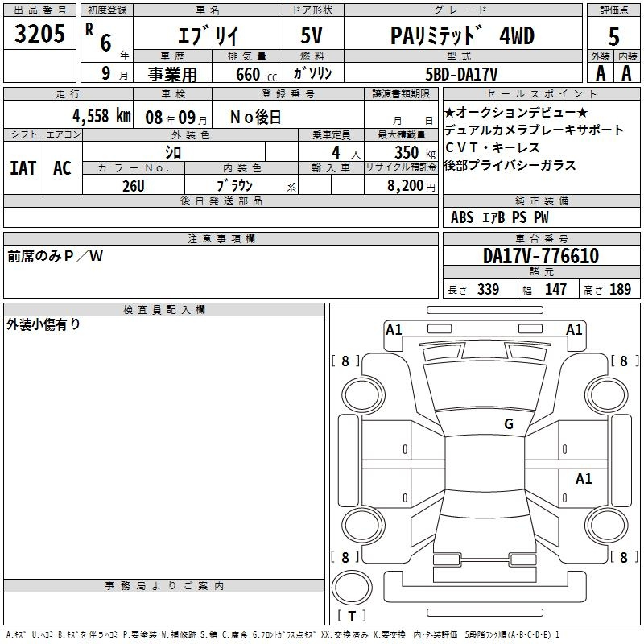Click the inspection date 08年09月
This screenshot has height=644, width=644.
click(x=175, y=118)
